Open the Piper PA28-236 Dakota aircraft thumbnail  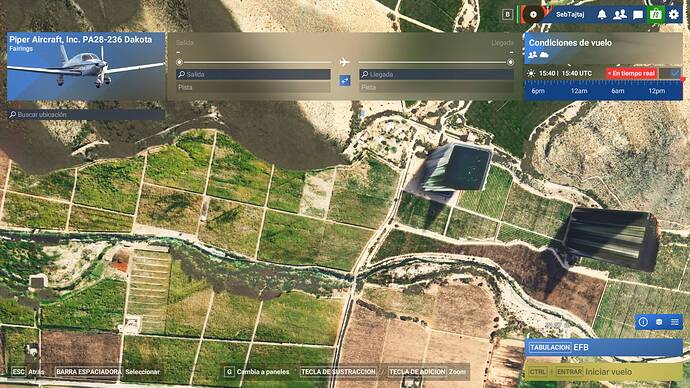click(x=86, y=66)
